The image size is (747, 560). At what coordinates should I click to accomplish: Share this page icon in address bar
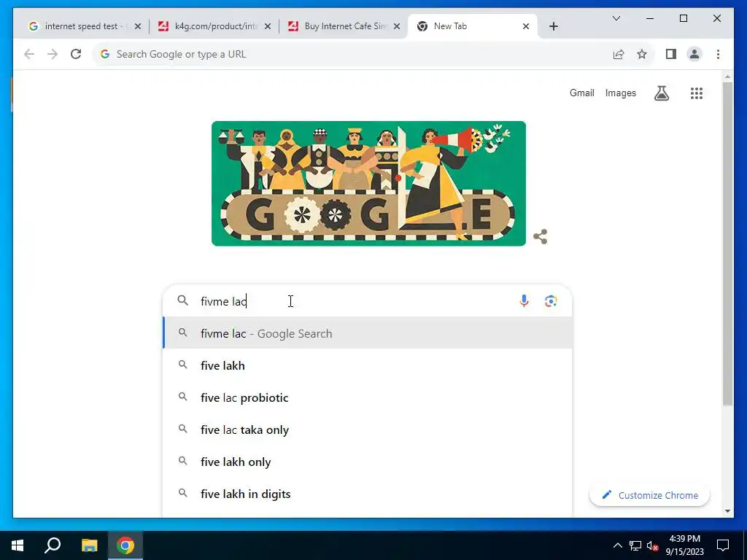tap(619, 54)
